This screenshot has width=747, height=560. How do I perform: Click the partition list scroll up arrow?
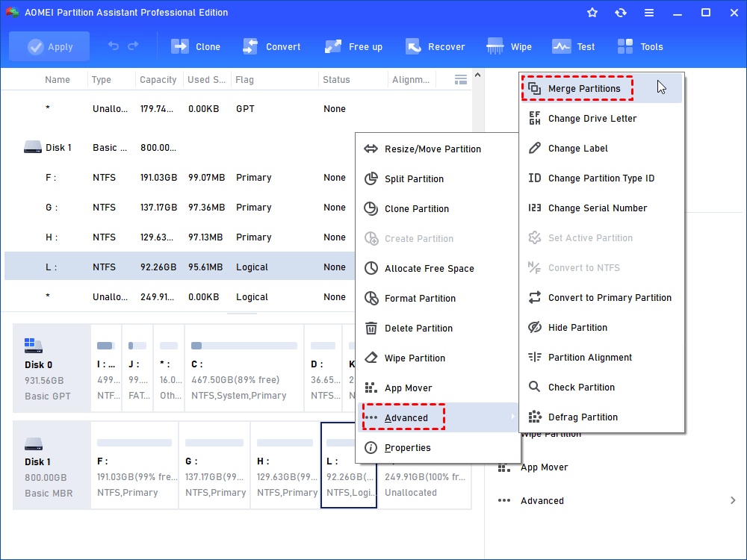click(478, 75)
